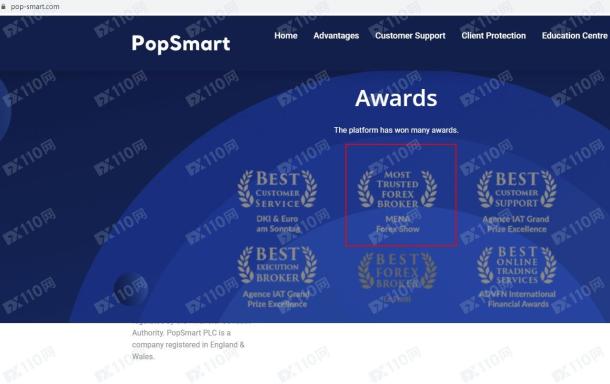Click the PopSmart logo
610x384 pixels.
pyautogui.click(x=181, y=44)
